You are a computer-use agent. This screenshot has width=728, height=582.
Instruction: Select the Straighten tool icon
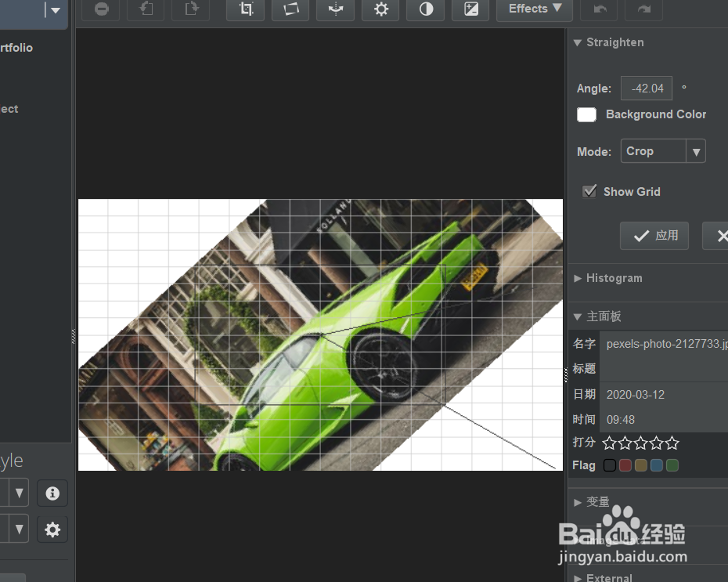coord(290,9)
